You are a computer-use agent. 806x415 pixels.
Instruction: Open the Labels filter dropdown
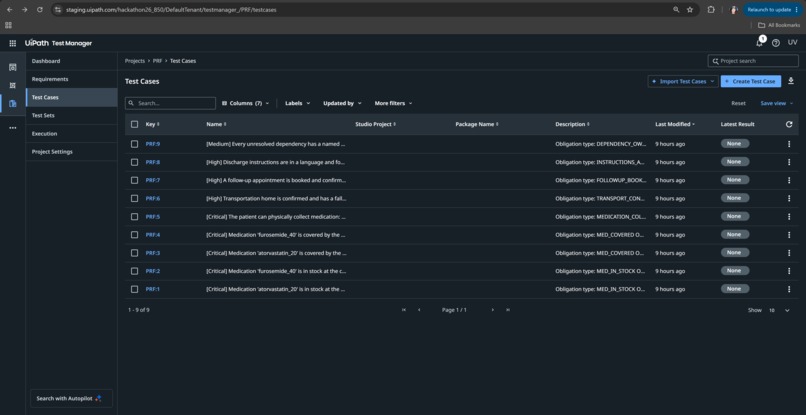point(298,103)
